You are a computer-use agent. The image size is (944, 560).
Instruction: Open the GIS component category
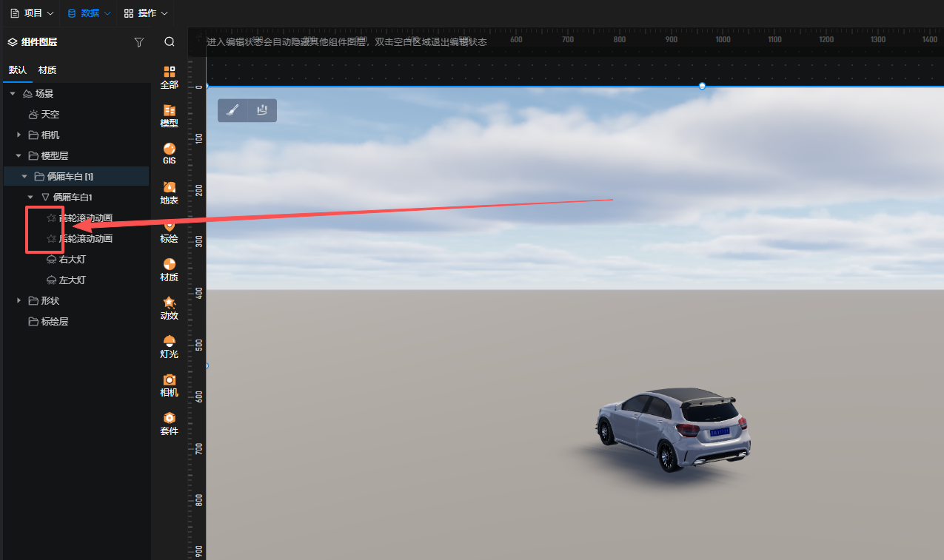pyautogui.click(x=169, y=153)
